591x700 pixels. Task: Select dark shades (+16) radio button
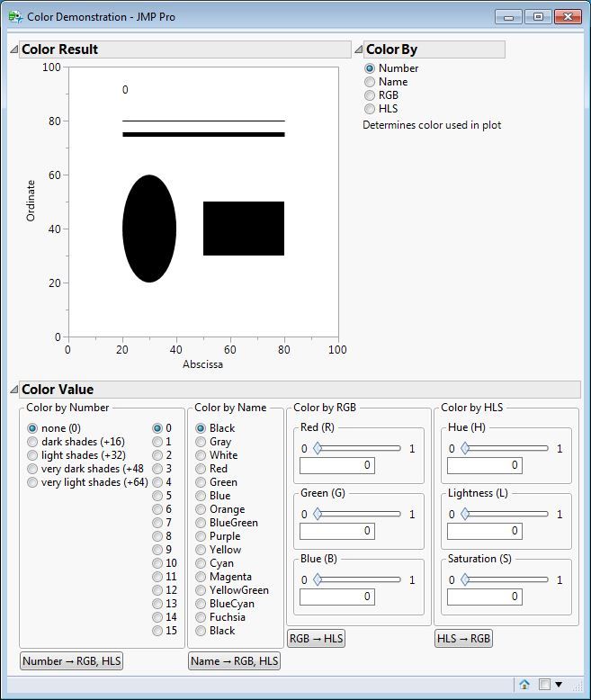[76, 442]
